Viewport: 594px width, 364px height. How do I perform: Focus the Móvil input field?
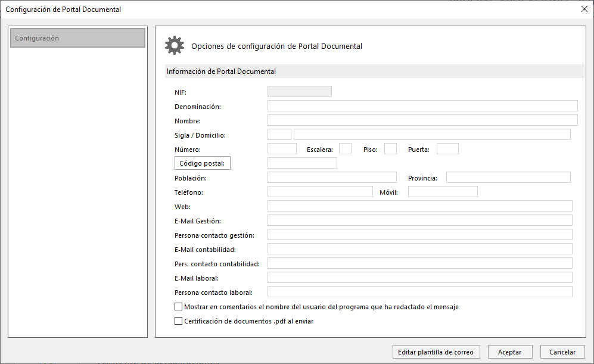pyautogui.click(x=443, y=192)
